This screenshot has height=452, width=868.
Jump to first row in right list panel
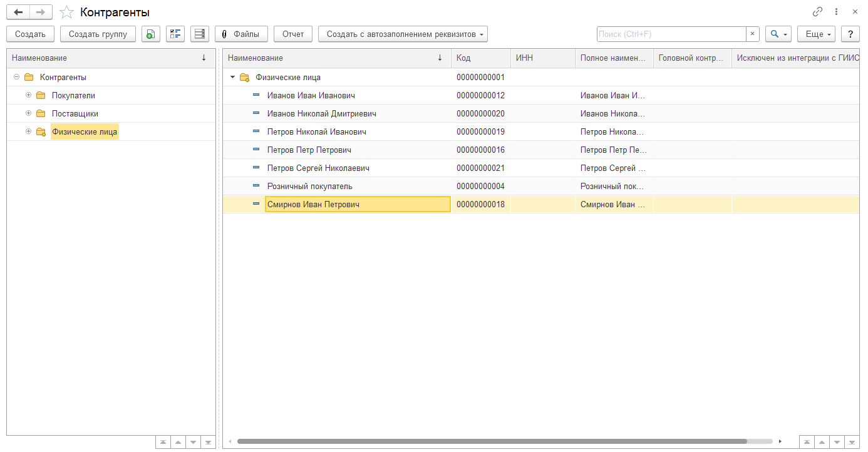pyautogui.click(x=807, y=442)
